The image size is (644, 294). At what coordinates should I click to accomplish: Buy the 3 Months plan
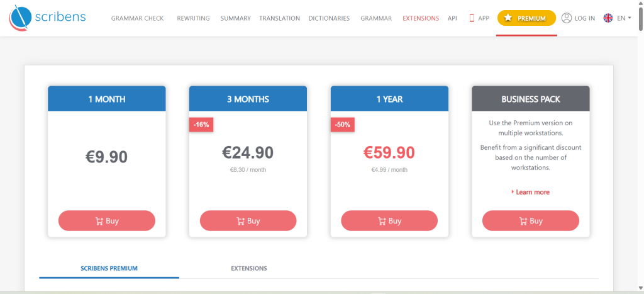[x=248, y=221]
